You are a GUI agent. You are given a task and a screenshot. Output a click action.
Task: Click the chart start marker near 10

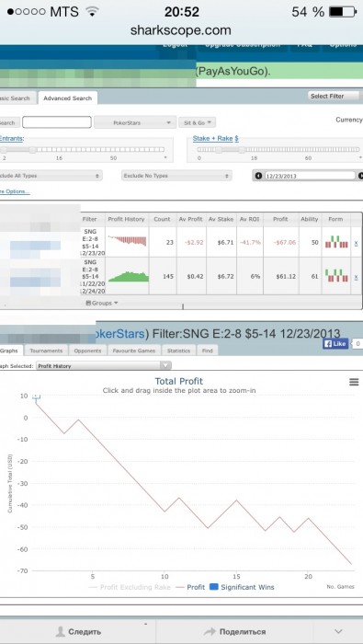[36, 397]
